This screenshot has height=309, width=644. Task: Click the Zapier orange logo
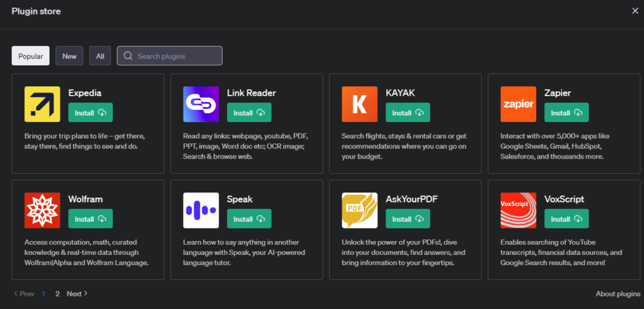pyautogui.click(x=518, y=104)
